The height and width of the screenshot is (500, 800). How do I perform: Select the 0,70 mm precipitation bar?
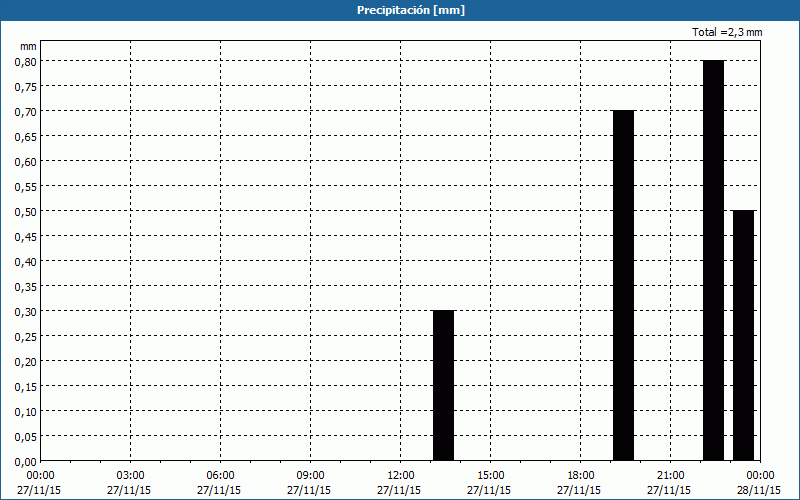click(x=623, y=285)
